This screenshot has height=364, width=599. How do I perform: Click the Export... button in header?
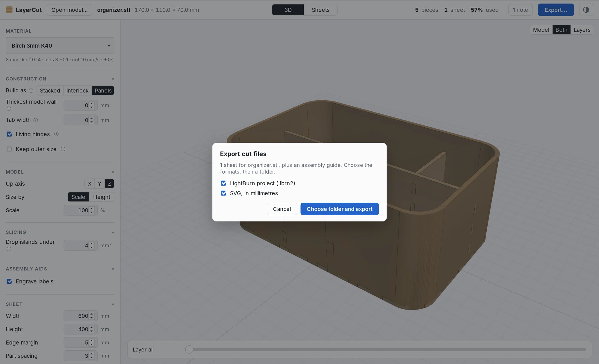pos(556,10)
